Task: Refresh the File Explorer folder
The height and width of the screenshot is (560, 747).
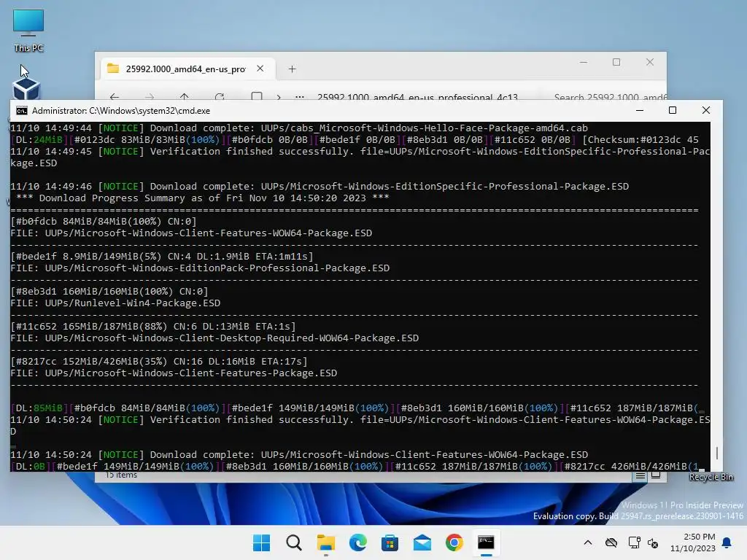Action: [220, 97]
